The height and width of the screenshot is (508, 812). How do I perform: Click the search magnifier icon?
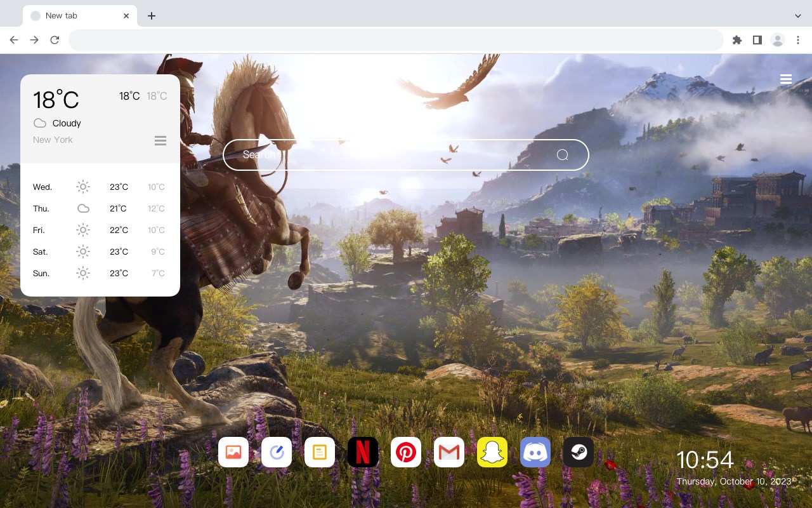562,155
